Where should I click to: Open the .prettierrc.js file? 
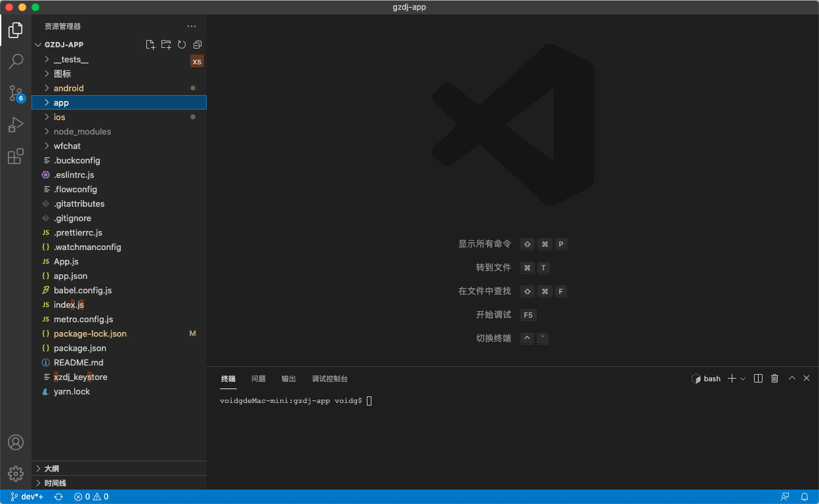119,232
